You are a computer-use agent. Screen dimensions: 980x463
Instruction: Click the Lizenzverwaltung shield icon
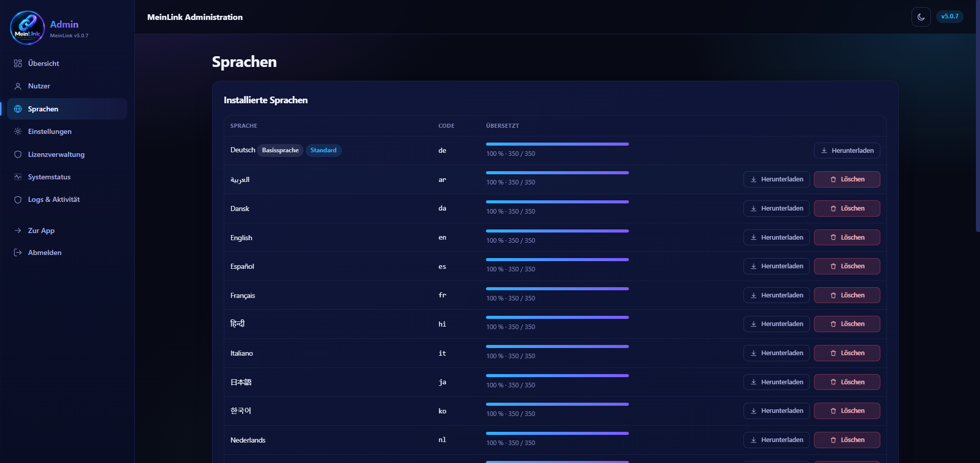coord(18,154)
